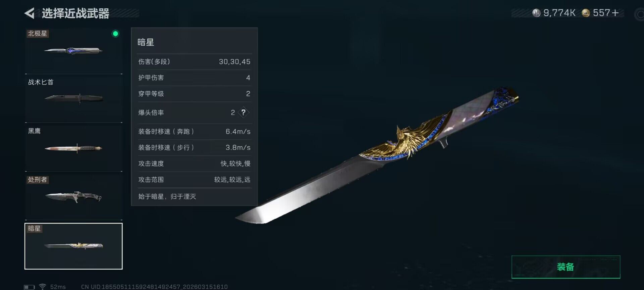Click the gold triangle currency icon
The height and width of the screenshot is (290, 644).
586,13
